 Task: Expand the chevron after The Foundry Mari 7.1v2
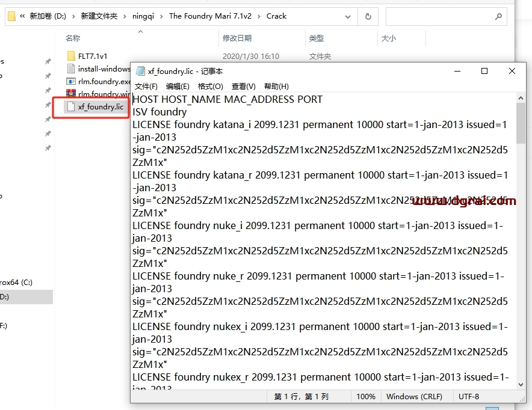tap(259, 16)
